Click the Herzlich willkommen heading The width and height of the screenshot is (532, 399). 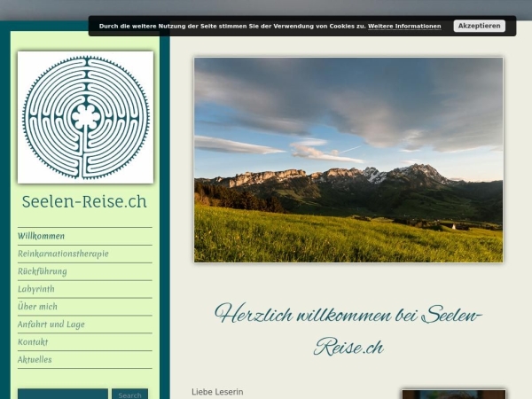[348, 328]
